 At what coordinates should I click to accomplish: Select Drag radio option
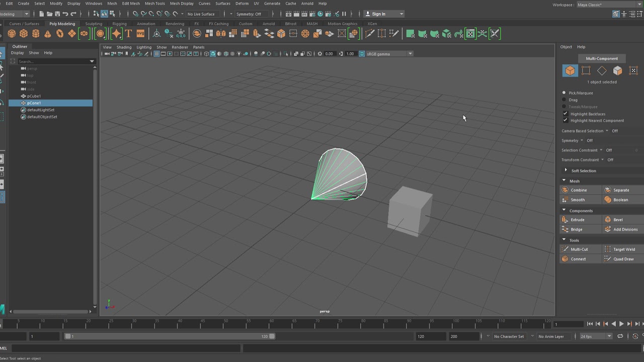[564, 100]
